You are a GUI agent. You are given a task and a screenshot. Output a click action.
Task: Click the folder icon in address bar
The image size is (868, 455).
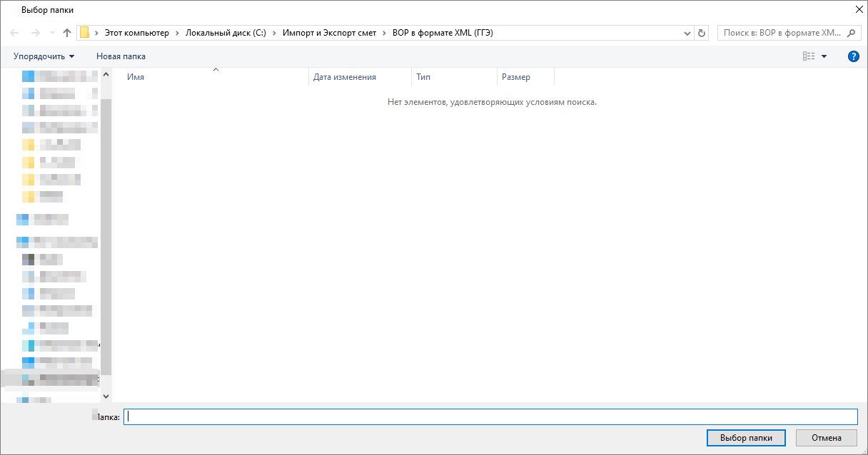[84, 33]
